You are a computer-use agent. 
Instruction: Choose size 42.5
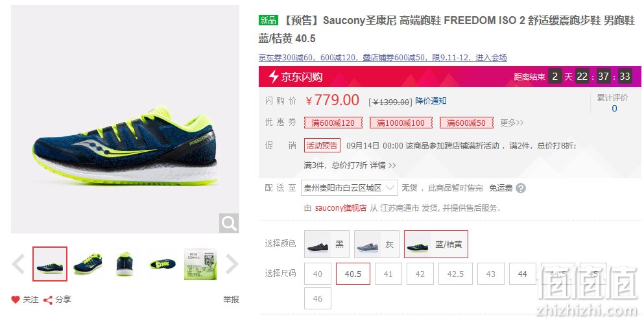(455, 274)
